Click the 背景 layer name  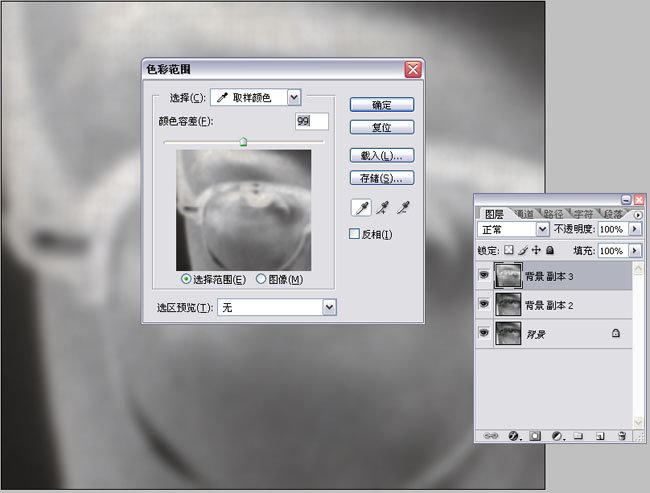point(535,334)
